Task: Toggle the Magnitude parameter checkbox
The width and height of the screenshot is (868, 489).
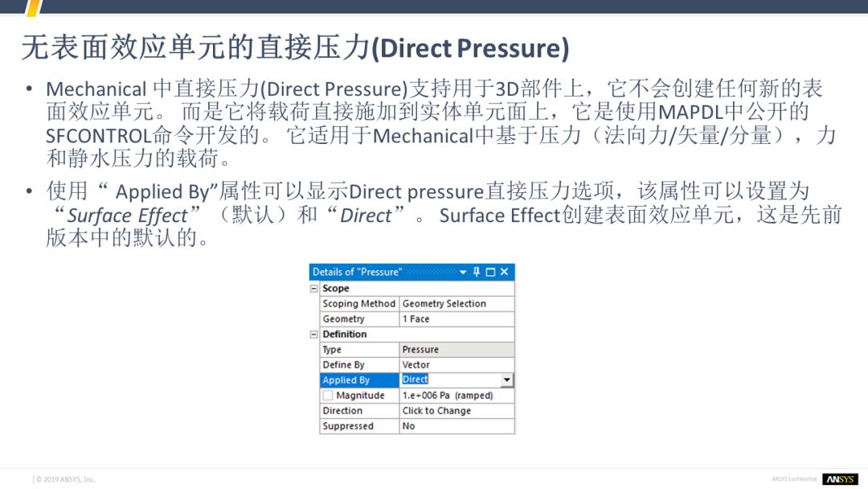Action: pos(327,396)
